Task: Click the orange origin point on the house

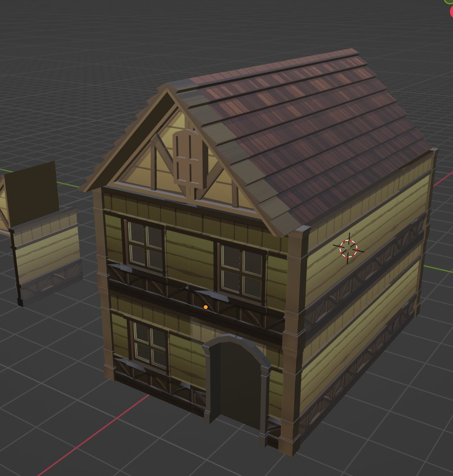Action: coord(206,306)
